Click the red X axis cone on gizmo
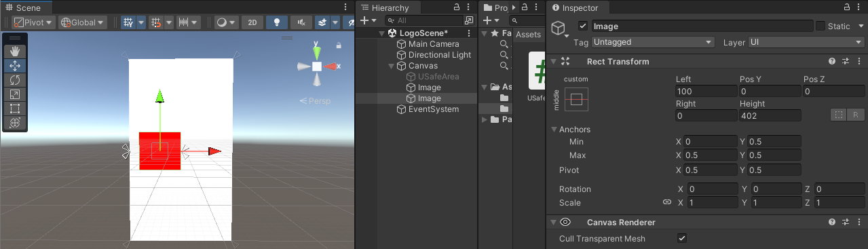This screenshot has width=868, height=249. (331, 66)
